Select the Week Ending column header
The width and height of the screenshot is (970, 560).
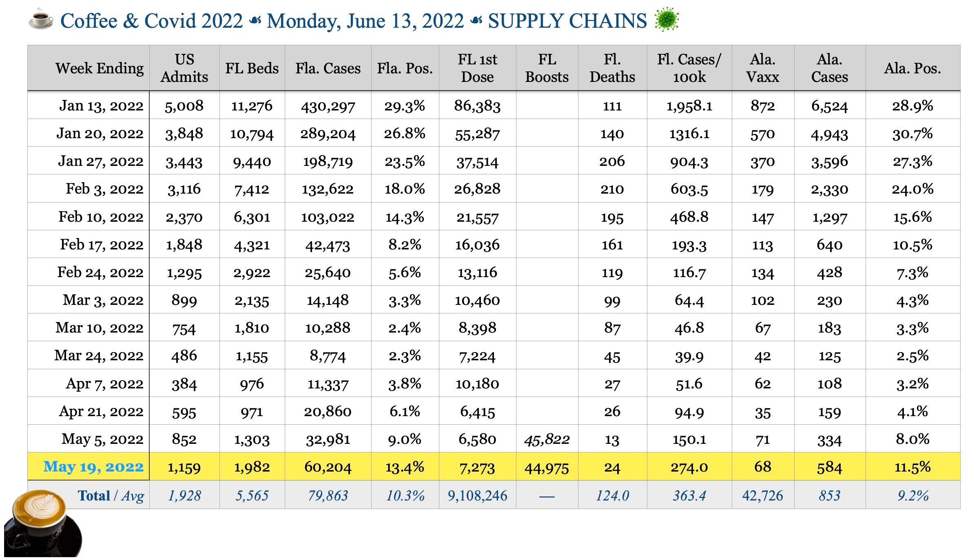(99, 68)
